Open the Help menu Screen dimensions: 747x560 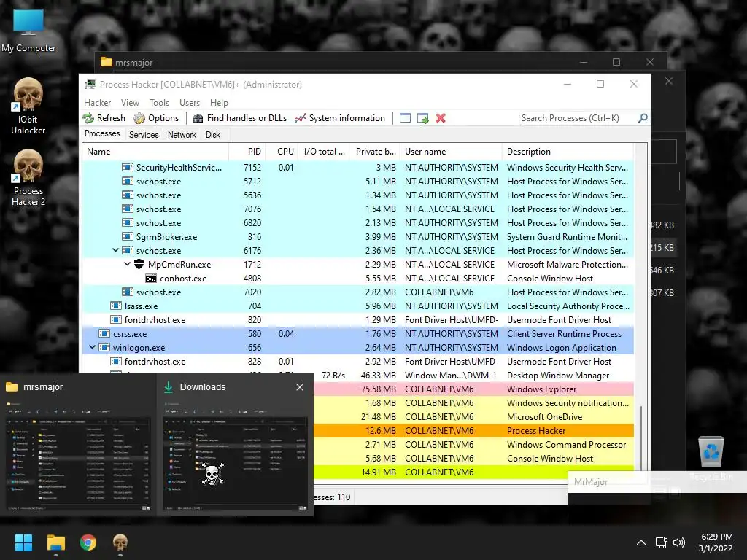tap(219, 103)
